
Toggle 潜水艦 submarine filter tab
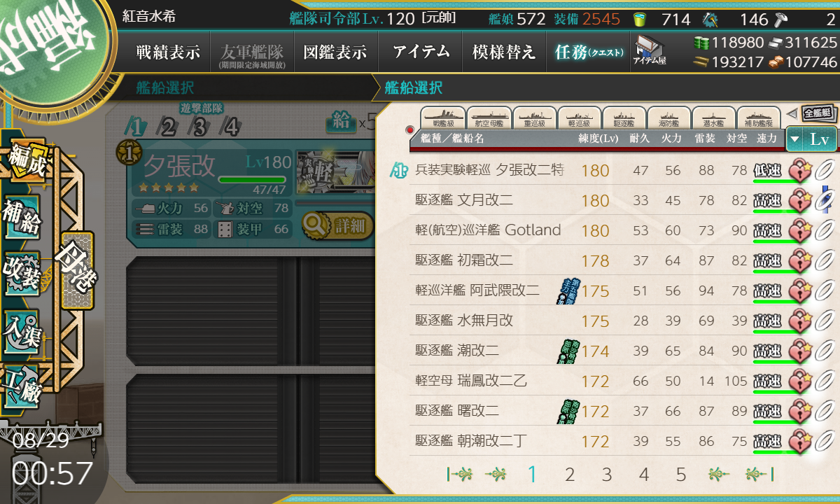[x=713, y=117]
